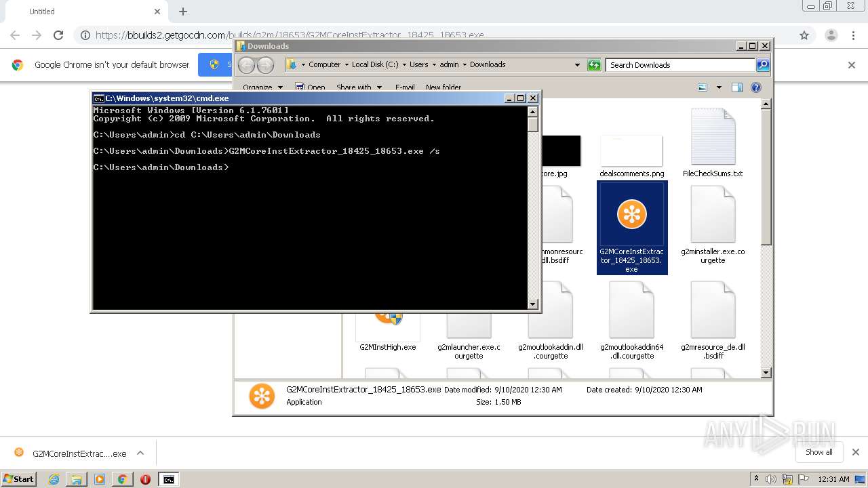Image resolution: width=868 pixels, height=488 pixels.
Task: Open volume control in system tray
Action: (x=772, y=479)
